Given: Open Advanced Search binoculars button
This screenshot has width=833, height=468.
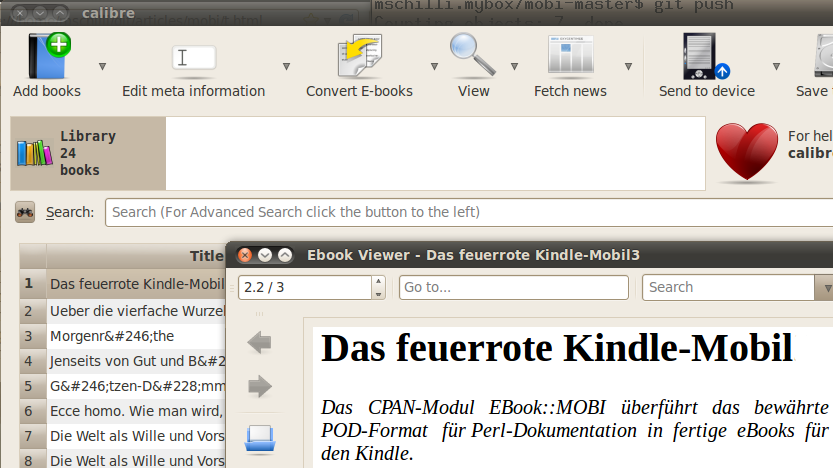Looking at the screenshot, I should coord(25,212).
